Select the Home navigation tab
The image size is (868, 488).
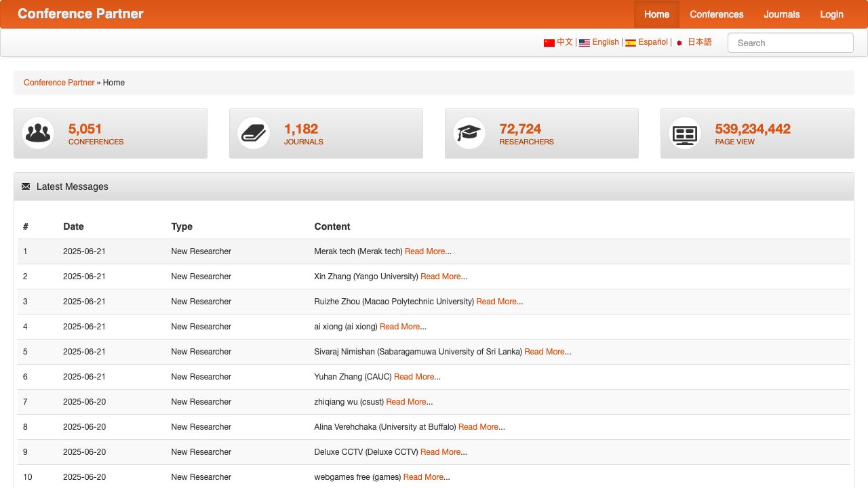pyautogui.click(x=656, y=14)
